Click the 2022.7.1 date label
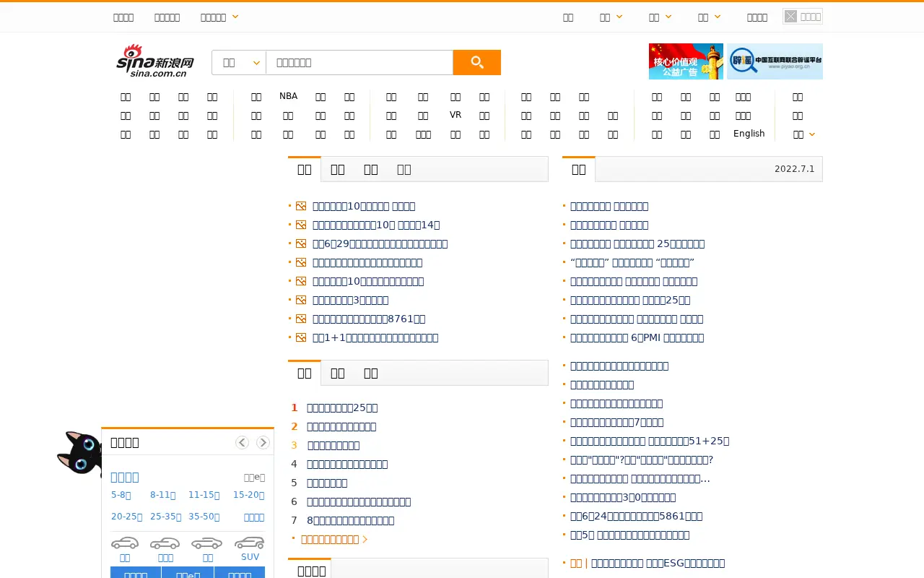Image resolution: width=924 pixels, height=578 pixels. pos(794,169)
